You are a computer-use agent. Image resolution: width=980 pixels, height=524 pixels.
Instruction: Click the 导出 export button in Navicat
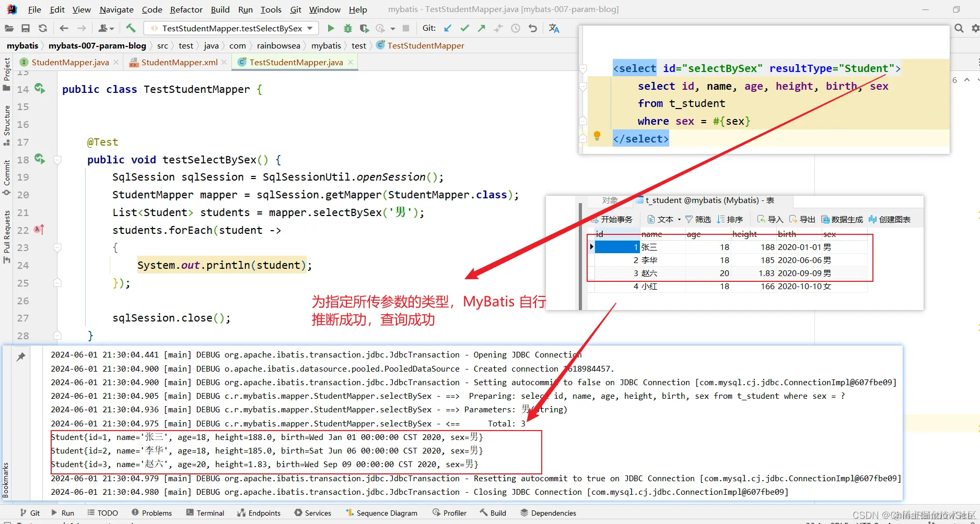click(802, 219)
